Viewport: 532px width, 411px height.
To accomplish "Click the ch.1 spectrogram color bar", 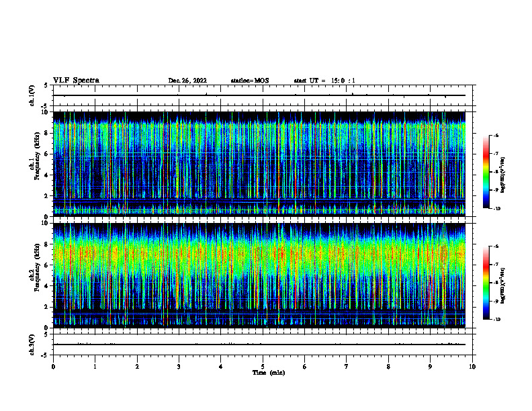I will pos(486,172).
